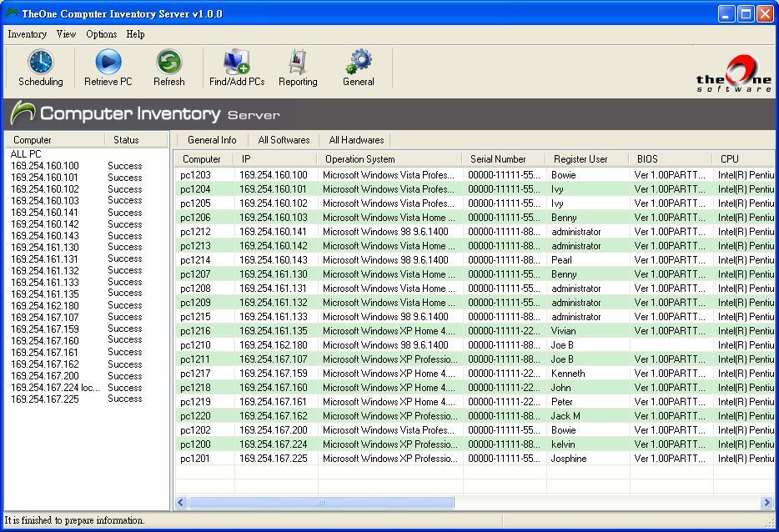Click the title bar application icon
Viewport: 779px width, 532px height.
[12, 13]
